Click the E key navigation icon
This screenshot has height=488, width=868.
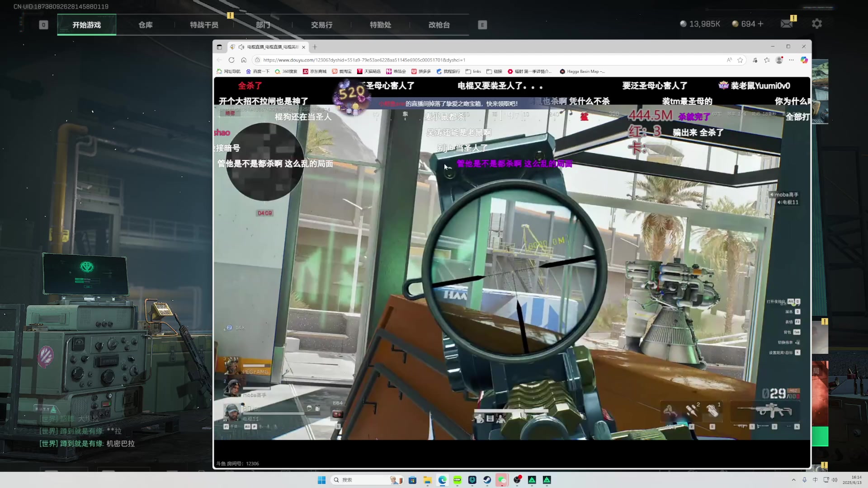(482, 25)
